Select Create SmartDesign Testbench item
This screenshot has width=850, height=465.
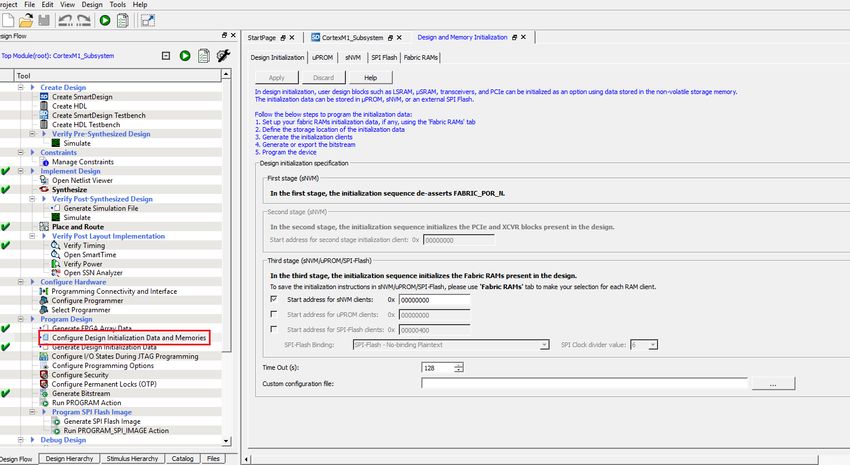(99, 115)
